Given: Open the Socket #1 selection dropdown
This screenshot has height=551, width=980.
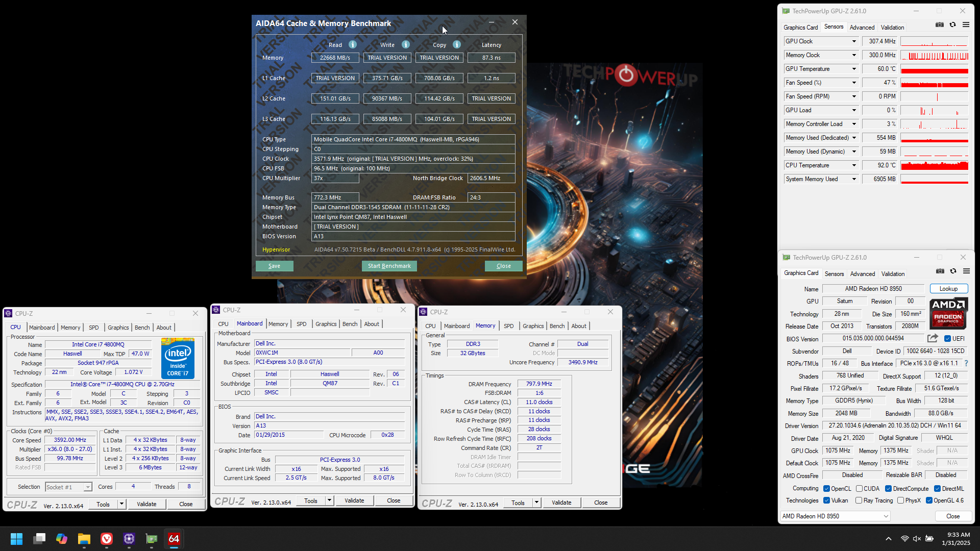Looking at the screenshot, I should [x=68, y=487].
